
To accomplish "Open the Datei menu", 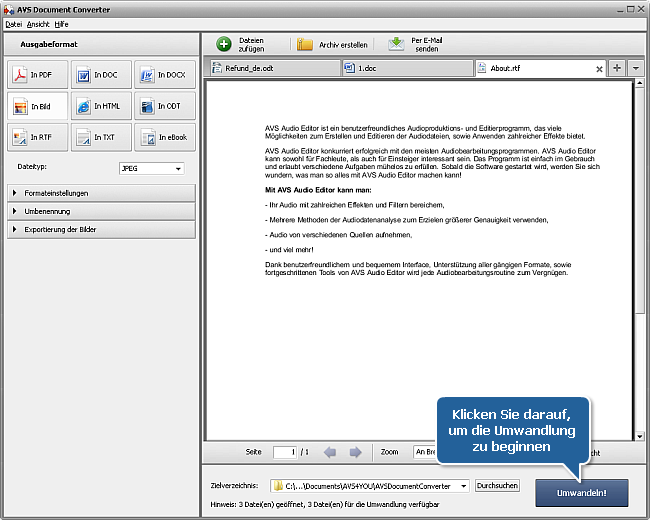I will pyautogui.click(x=13, y=24).
